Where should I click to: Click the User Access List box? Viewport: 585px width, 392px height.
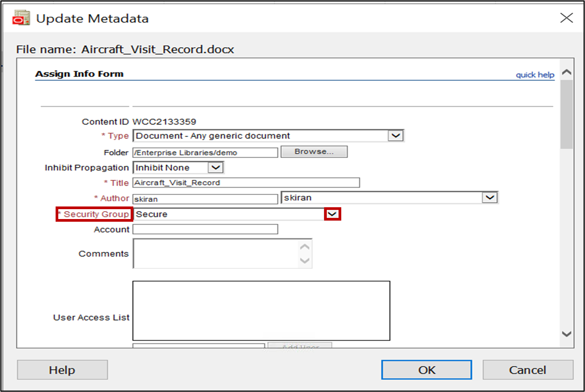click(261, 310)
